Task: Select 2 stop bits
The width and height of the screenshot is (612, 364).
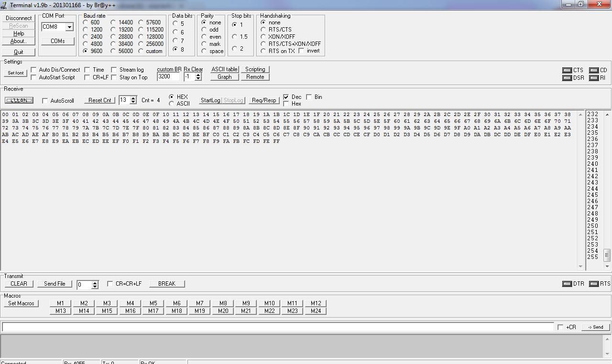Action: 234,48
